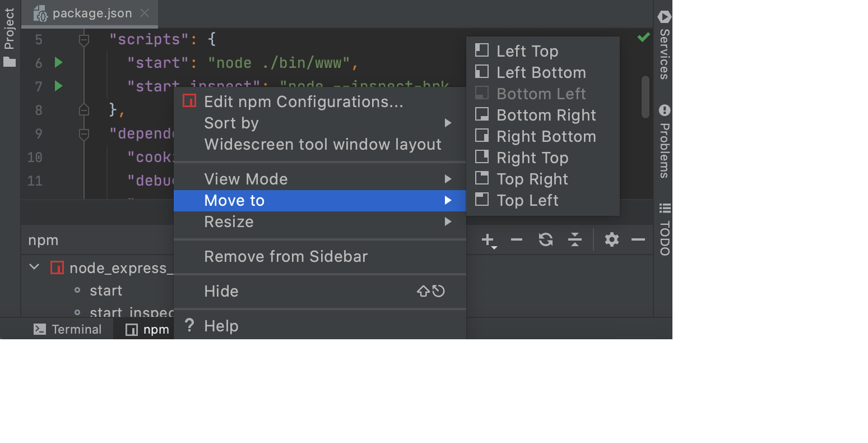Open the Sort by menu entry
This screenshot has height=443, width=868.
click(x=320, y=123)
